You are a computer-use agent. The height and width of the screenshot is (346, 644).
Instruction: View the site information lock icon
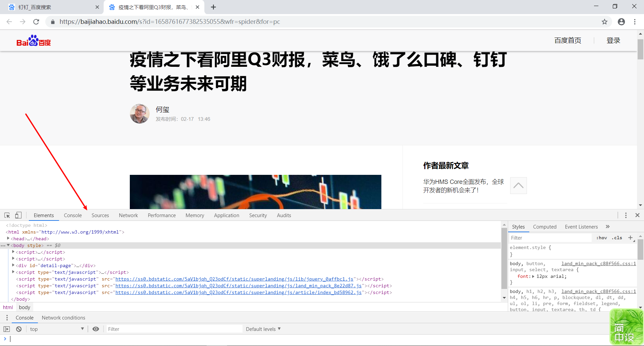[x=53, y=22]
